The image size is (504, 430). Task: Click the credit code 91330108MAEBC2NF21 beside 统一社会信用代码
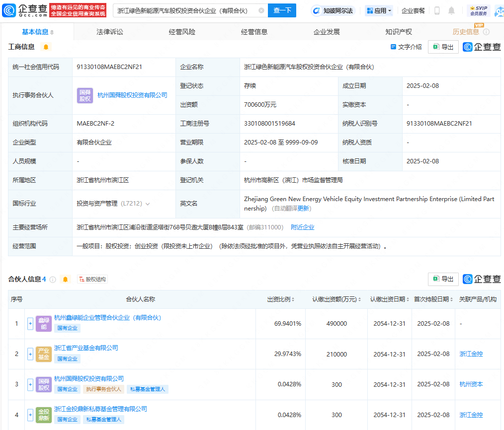[x=109, y=67]
